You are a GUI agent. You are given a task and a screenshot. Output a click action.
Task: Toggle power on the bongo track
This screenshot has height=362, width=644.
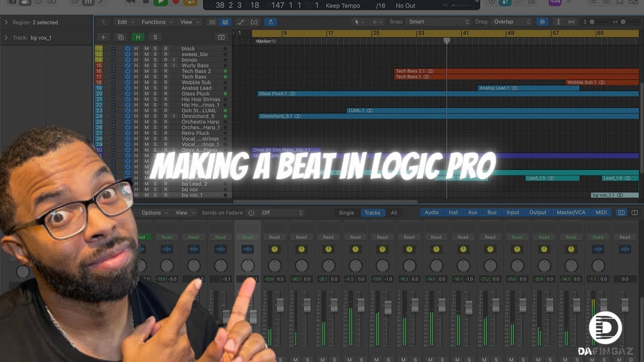tap(127, 60)
